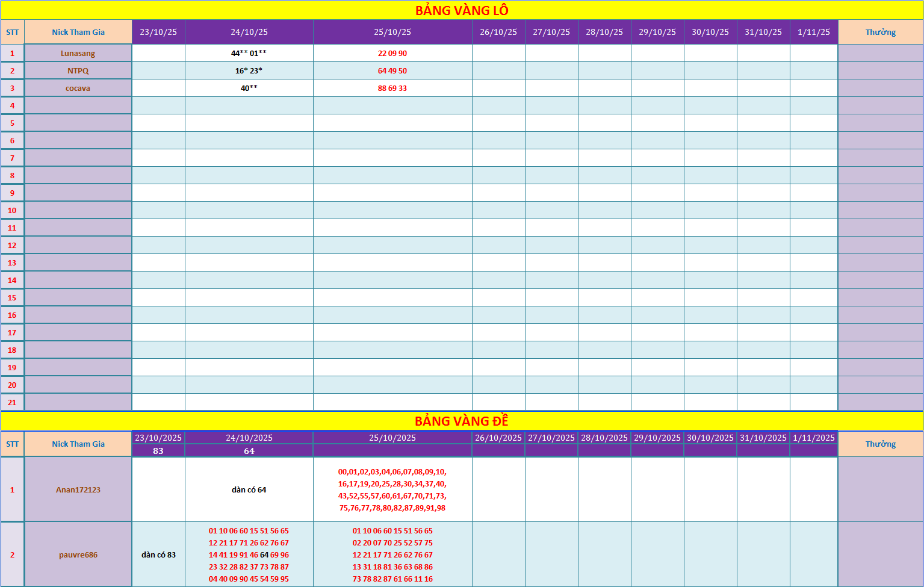924x587 pixels.
Task: Click the BẢNG VÀNG ĐỀ title banner
Action: pos(462,421)
